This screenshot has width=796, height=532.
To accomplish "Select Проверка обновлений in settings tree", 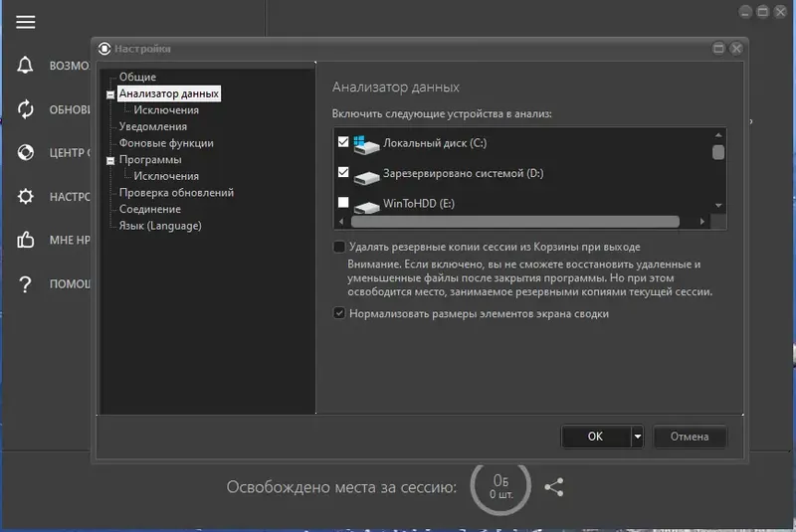I will [176, 193].
